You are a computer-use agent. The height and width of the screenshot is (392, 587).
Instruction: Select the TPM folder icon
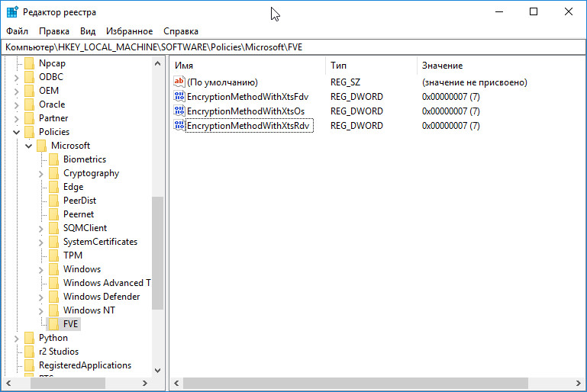pos(53,255)
